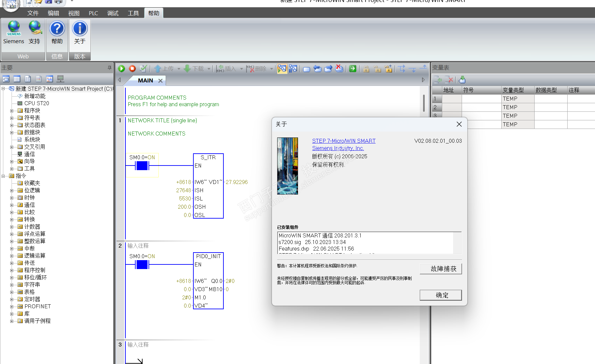This screenshot has height=364, width=595.
Task: Open the 工具 menu tab
Action: pyautogui.click(x=133, y=13)
